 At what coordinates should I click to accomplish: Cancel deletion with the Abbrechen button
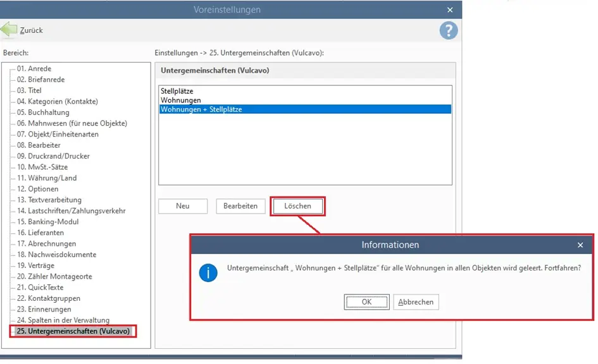pyautogui.click(x=416, y=302)
